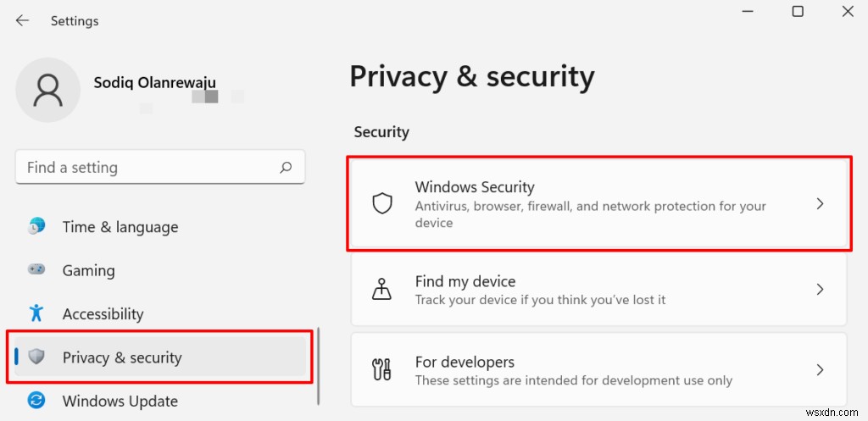The height and width of the screenshot is (421, 868).
Task: Click the search magnifier icon
Action: tap(287, 167)
